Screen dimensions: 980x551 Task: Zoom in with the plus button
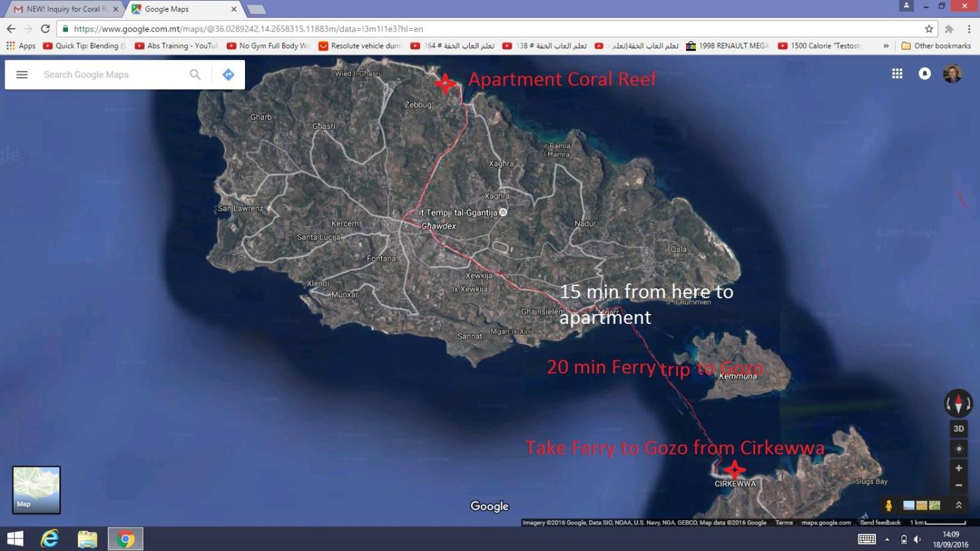(x=959, y=468)
